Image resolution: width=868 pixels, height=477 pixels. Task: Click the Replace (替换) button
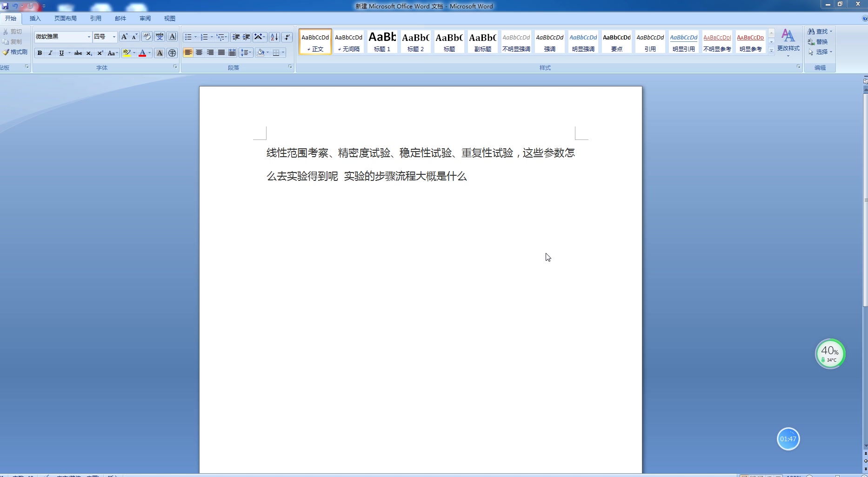pyautogui.click(x=818, y=42)
